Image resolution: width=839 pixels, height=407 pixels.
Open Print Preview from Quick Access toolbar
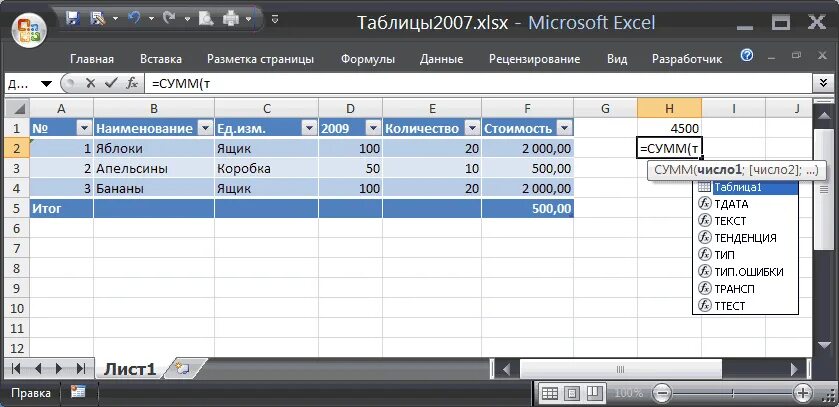tap(206, 20)
